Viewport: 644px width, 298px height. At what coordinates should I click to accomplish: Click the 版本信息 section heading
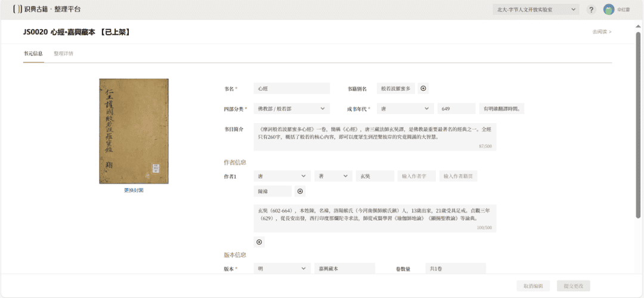235,255
